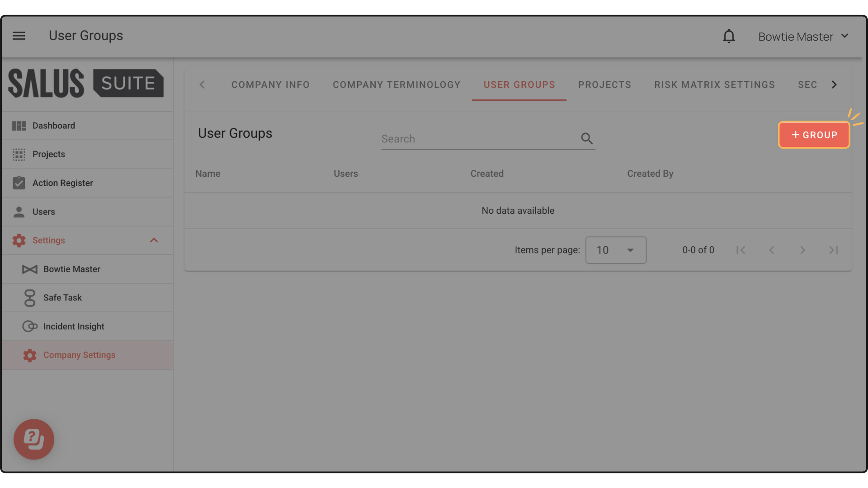Image resolution: width=868 pixels, height=488 pixels.
Task: Open Bowtie Master settings item
Action: [71, 269]
